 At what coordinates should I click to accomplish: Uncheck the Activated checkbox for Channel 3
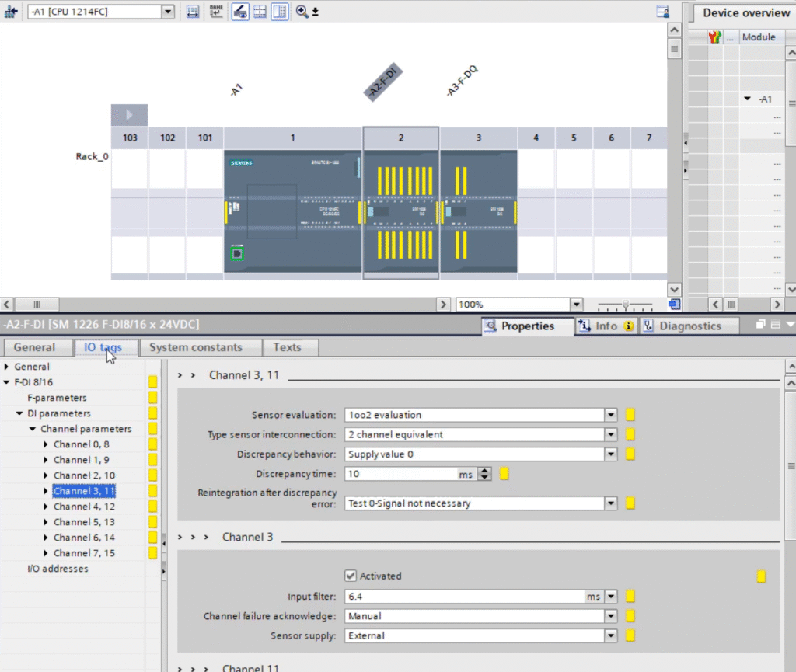(x=351, y=576)
